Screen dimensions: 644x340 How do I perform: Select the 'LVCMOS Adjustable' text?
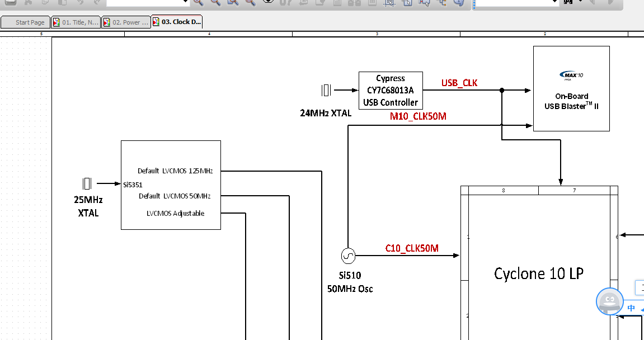tap(175, 213)
